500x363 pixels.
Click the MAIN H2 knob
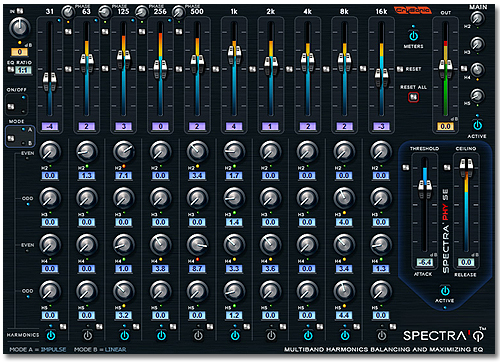pos(477,18)
